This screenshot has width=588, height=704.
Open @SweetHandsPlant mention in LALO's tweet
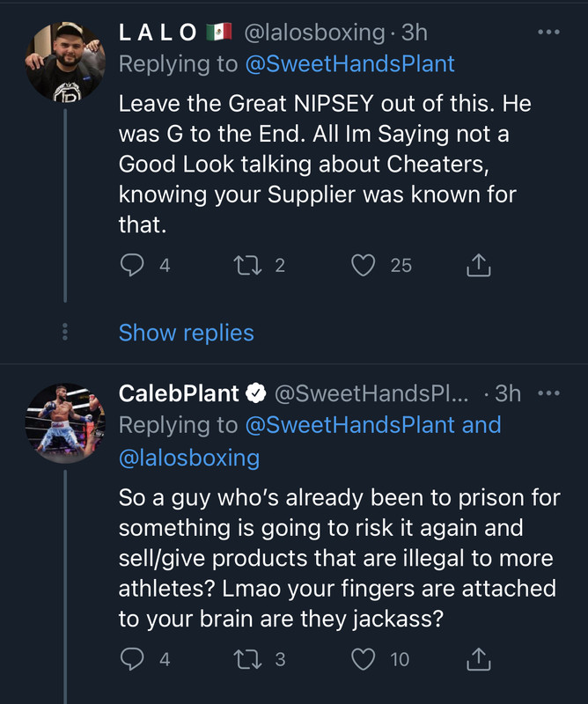[349, 64]
